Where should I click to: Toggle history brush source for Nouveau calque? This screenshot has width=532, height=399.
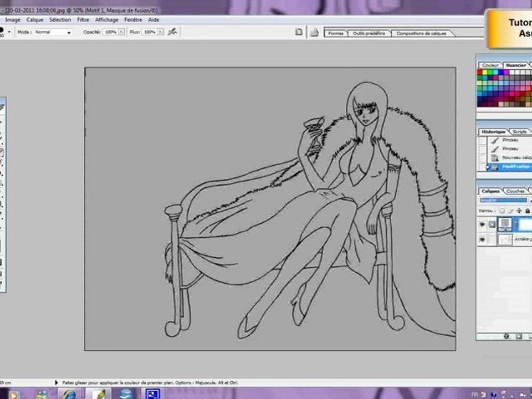[x=482, y=158]
